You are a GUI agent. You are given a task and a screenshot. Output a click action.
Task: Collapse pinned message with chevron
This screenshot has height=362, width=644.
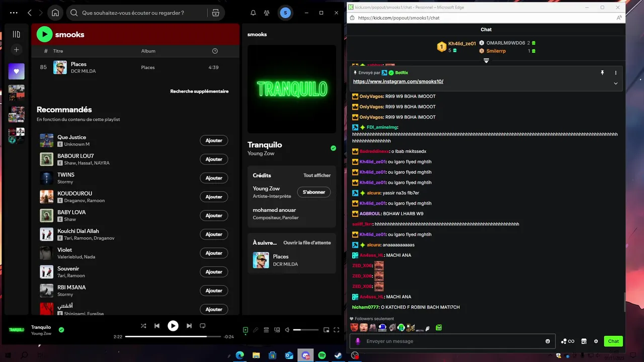point(615,83)
